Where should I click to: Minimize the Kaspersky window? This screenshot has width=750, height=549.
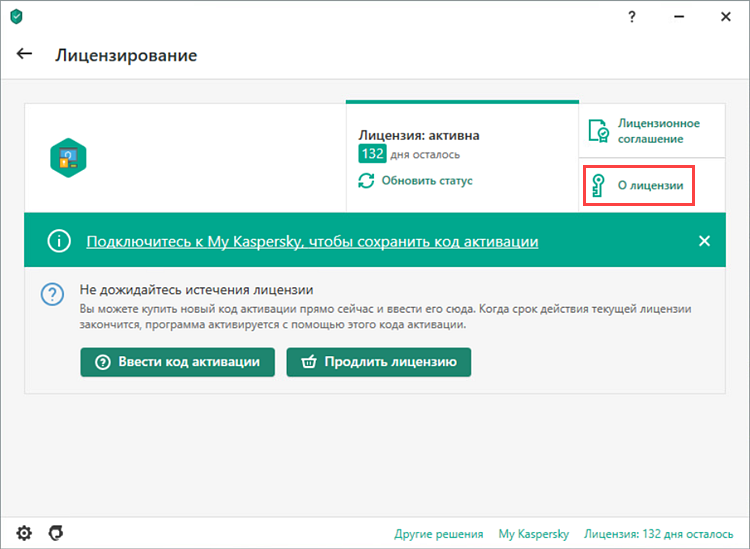coord(679,17)
